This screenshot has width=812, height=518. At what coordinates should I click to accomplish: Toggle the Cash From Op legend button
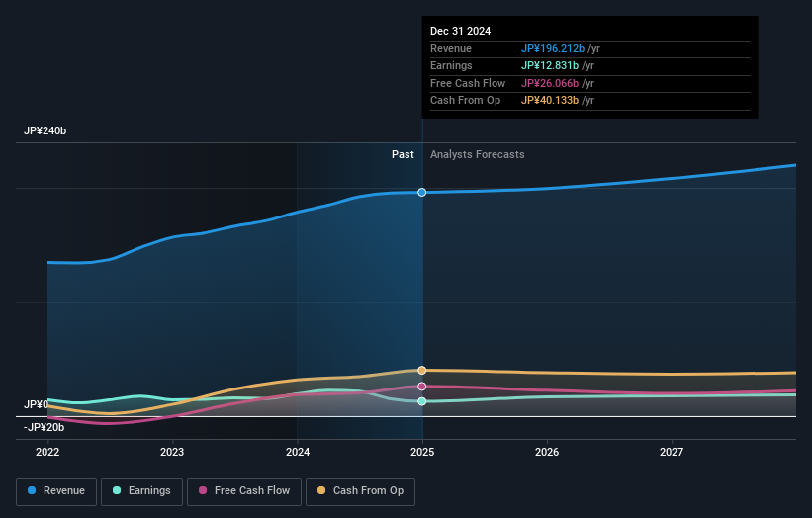[360, 491]
